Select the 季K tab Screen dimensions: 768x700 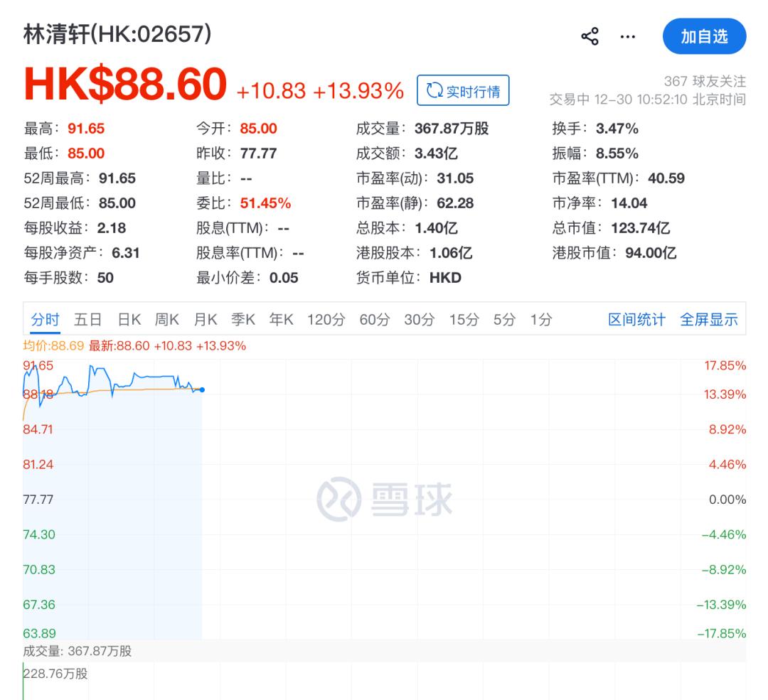(x=243, y=319)
